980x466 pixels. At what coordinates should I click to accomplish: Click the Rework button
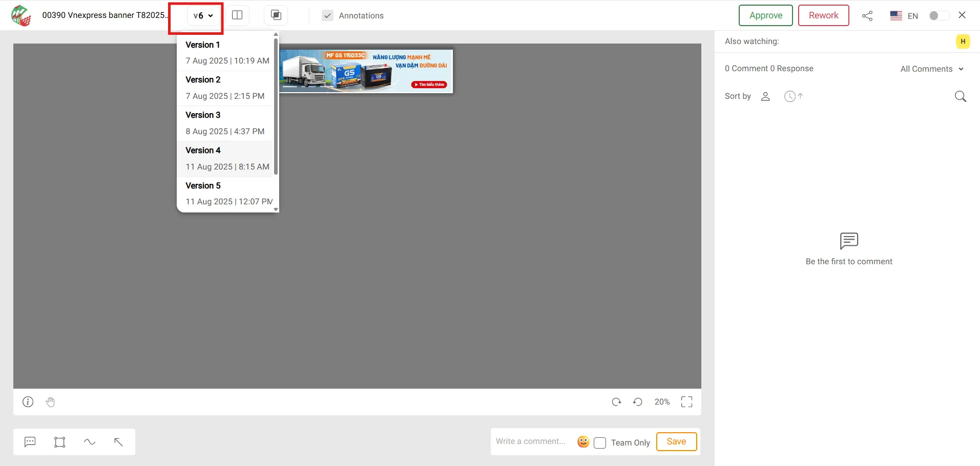[823, 15]
